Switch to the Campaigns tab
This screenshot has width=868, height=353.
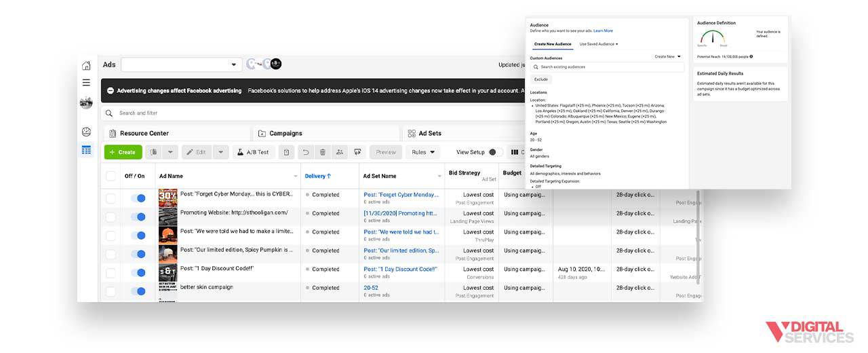click(325, 134)
